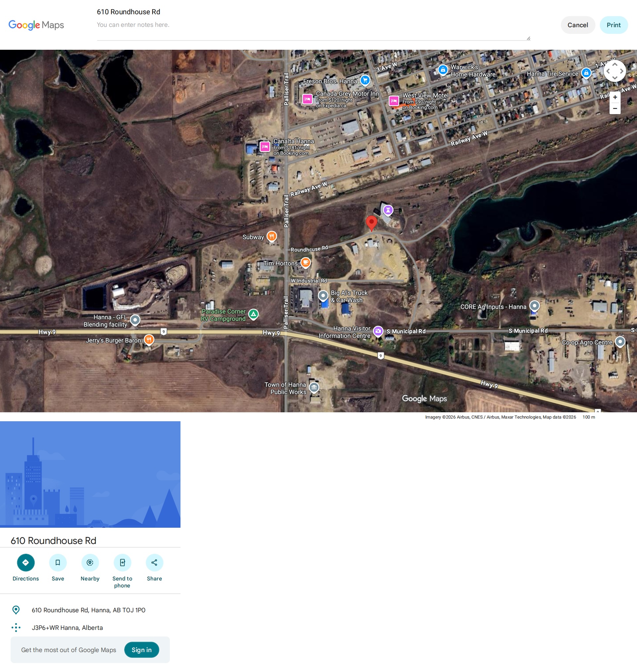Click the Sign in button
The width and height of the screenshot is (637, 672).
pos(142,649)
